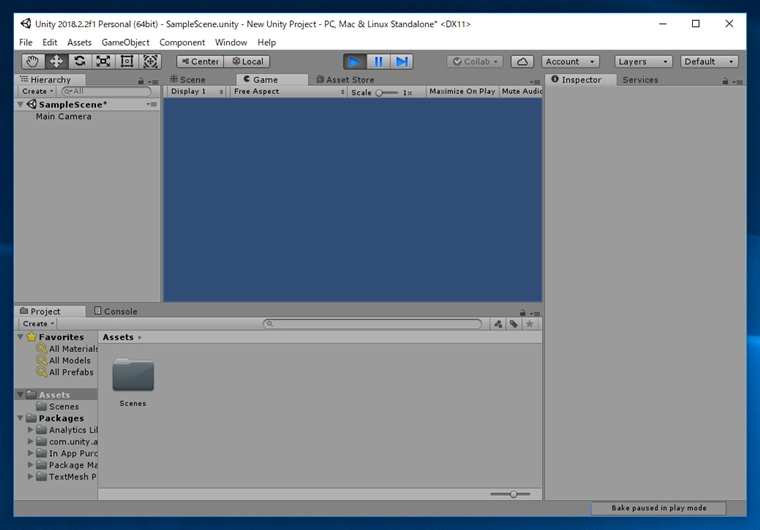Select All Prefabs favorite

click(x=65, y=372)
